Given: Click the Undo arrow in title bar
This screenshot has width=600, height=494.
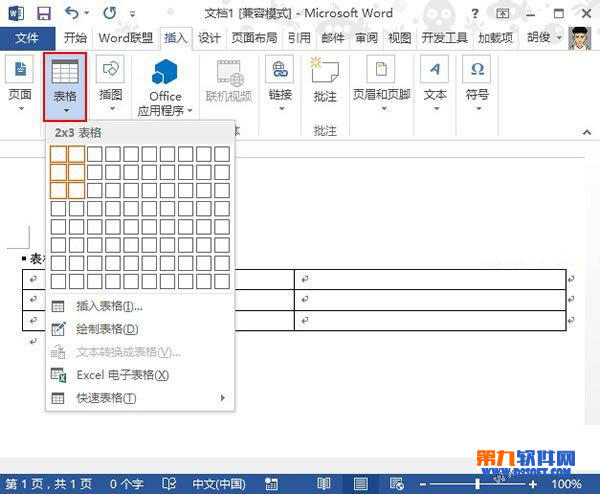Looking at the screenshot, I should [x=71, y=14].
